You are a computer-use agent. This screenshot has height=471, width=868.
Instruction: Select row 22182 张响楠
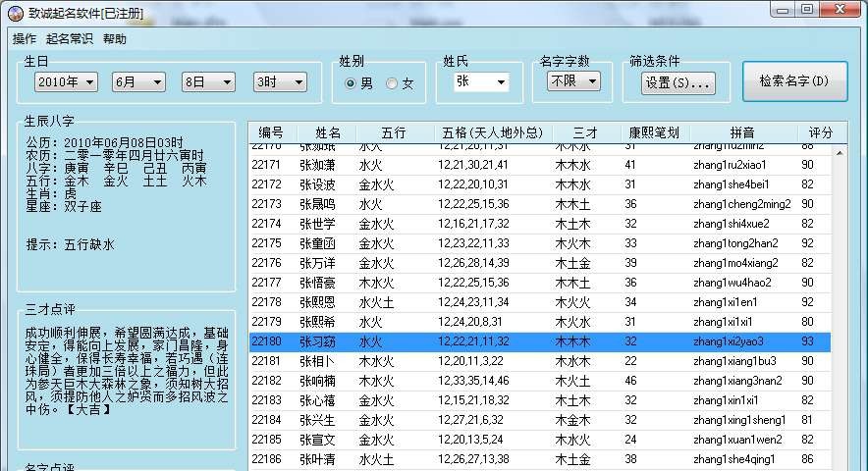540,381
